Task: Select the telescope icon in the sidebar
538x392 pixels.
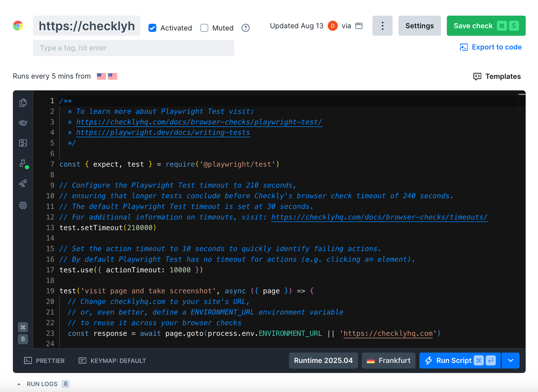Action: 23,184
